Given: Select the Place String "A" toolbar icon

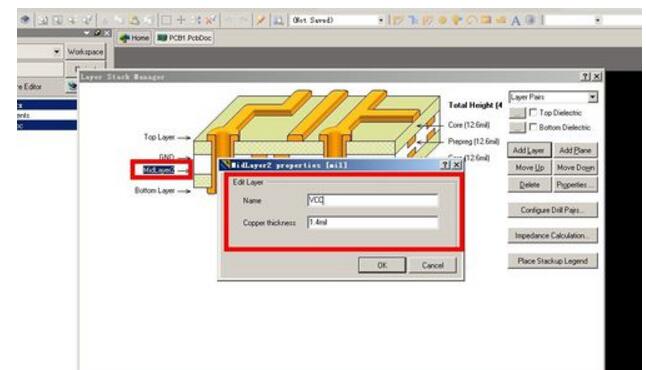Looking at the screenshot, I should coord(515,20).
